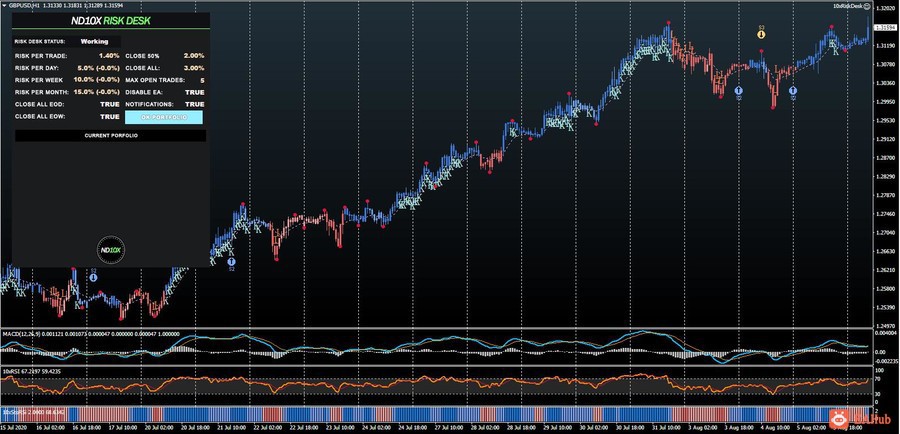Click the Working status field
Viewport: 900px width, 434px height.
(94, 41)
